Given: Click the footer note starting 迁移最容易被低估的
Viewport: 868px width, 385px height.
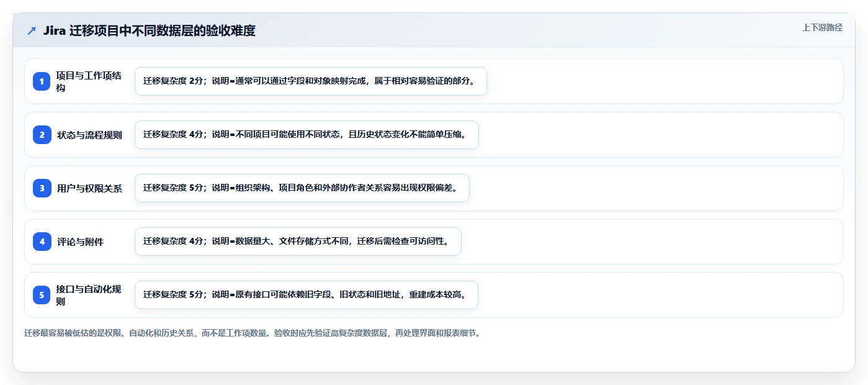Looking at the screenshot, I should 252,333.
